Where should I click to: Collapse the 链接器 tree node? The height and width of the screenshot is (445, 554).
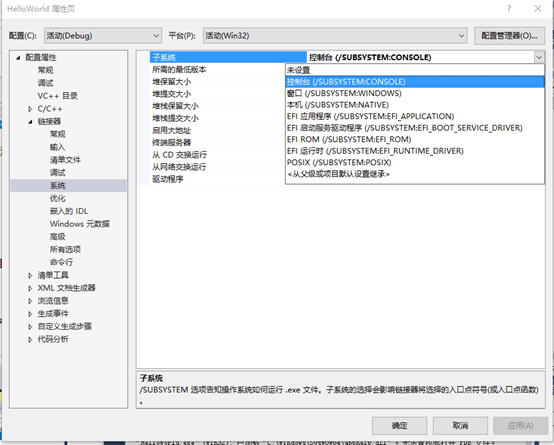pyautogui.click(x=30, y=122)
